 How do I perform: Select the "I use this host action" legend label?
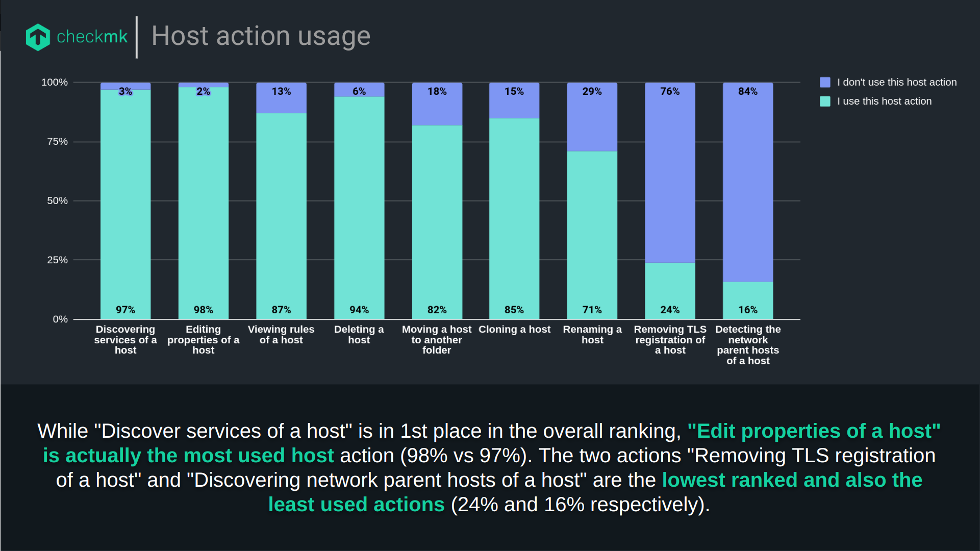(x=884, y=101)
